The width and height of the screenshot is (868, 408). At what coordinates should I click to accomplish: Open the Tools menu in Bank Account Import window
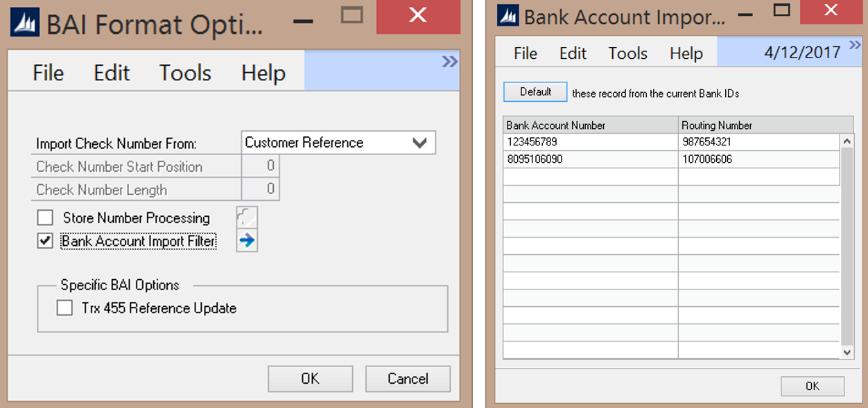627,53
